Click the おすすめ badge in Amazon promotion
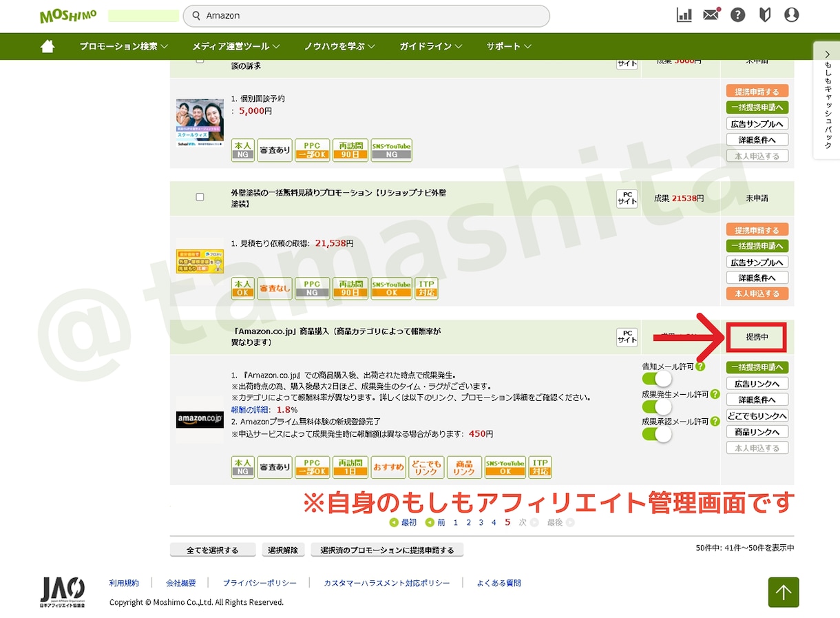The height and width of the screenshot is (618, 840). (388, 467)
